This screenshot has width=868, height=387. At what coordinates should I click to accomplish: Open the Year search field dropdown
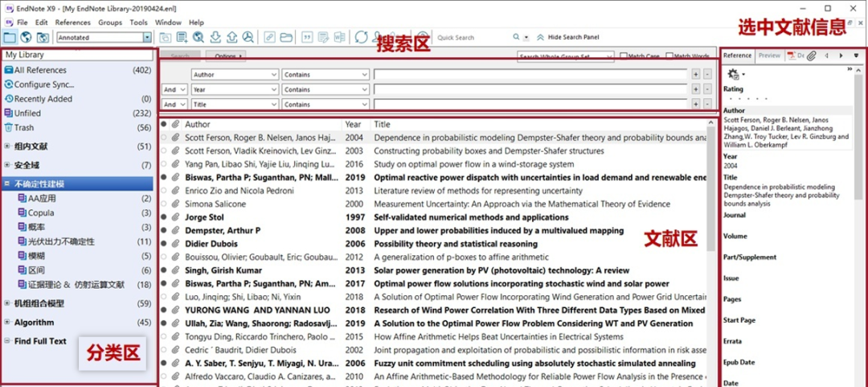(235, 89)
